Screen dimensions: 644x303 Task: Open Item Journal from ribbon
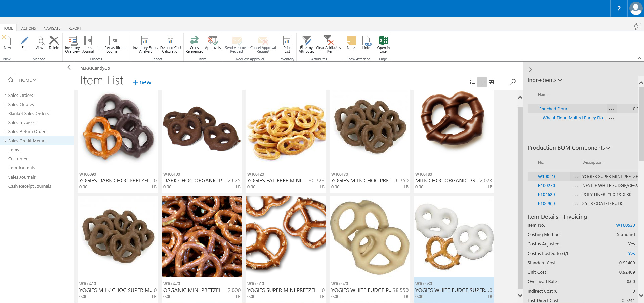pos(88,44)
